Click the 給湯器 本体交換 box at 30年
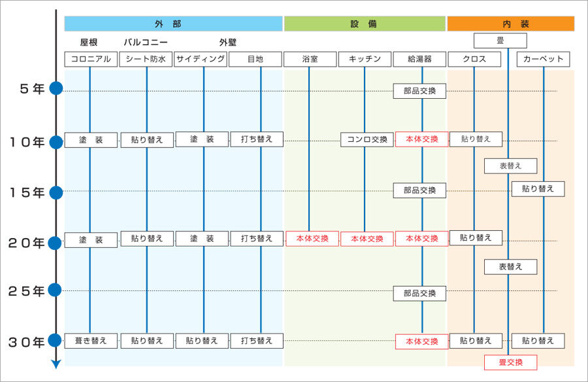This screenshot has height=382, width=588. pyautogui.click(x=422, y=342)
